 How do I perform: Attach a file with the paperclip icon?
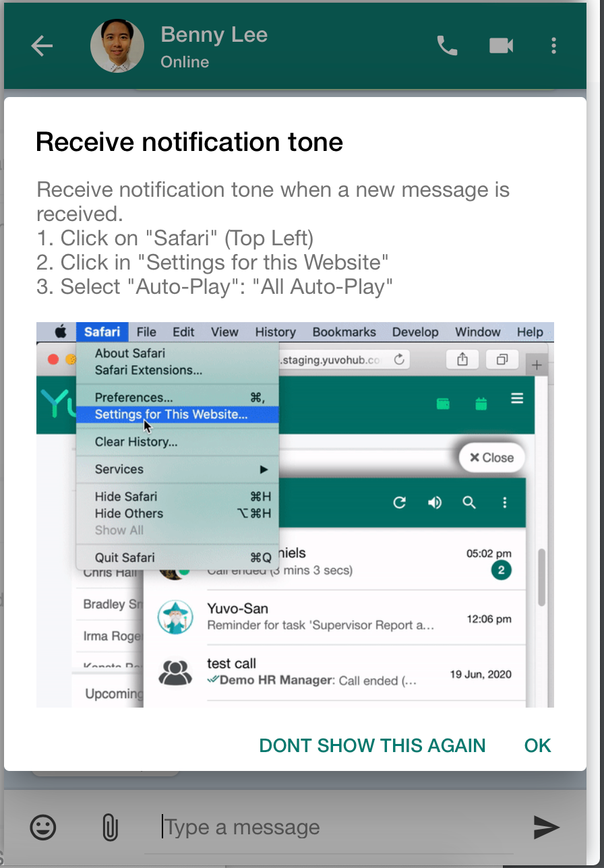[110, 827]
